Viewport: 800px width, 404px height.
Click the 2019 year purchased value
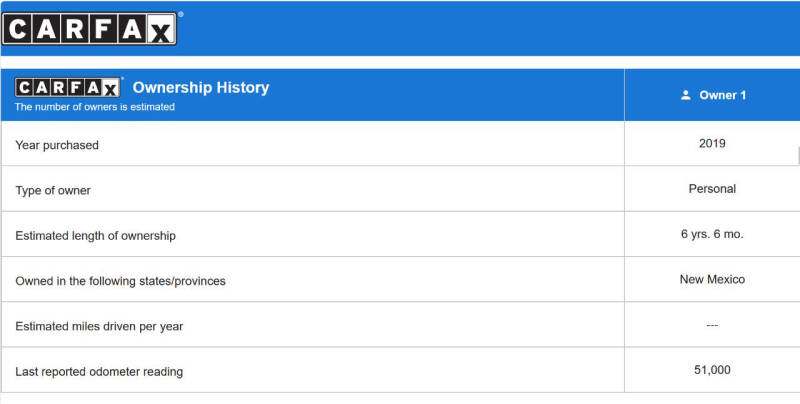(712, 143)
